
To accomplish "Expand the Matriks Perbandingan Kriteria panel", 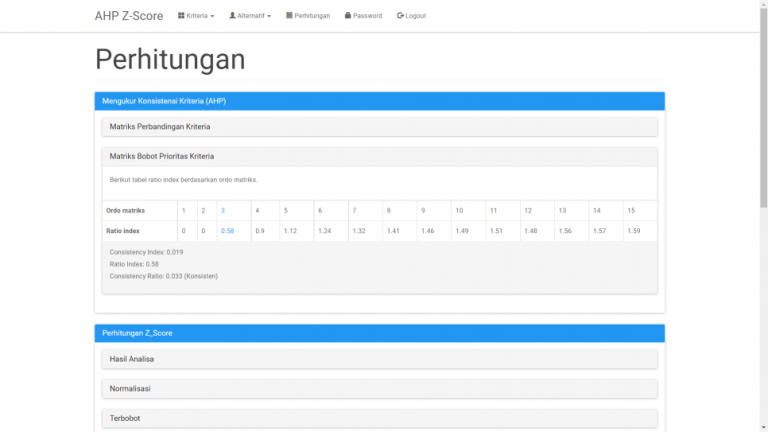I will click(380, 127).
